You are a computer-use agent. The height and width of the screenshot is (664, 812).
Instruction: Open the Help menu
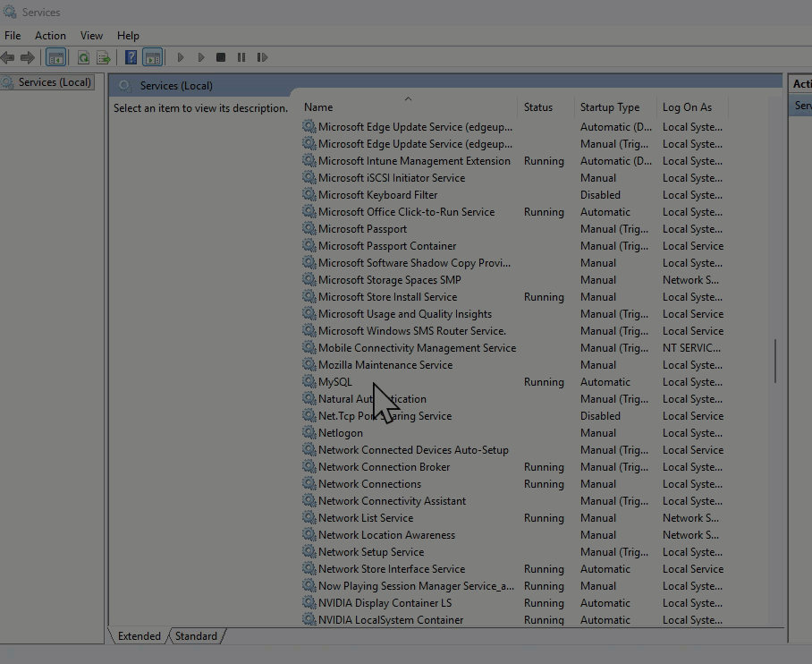coord(128,36)
